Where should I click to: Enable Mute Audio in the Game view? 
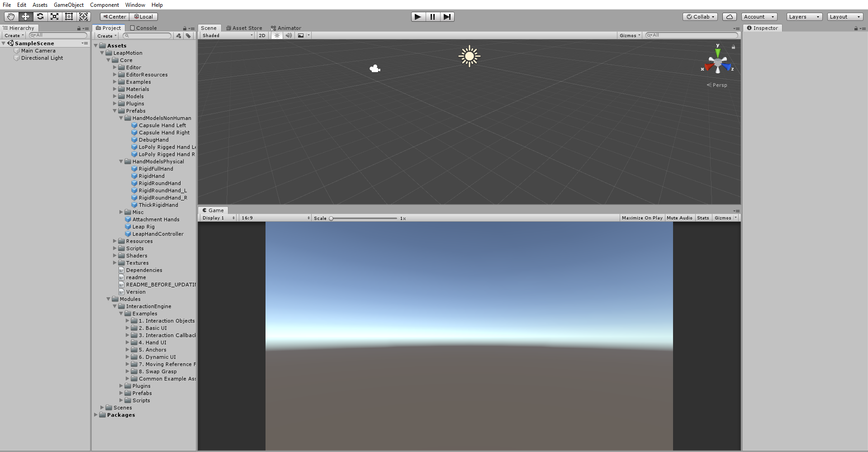[x=679, y=218]
